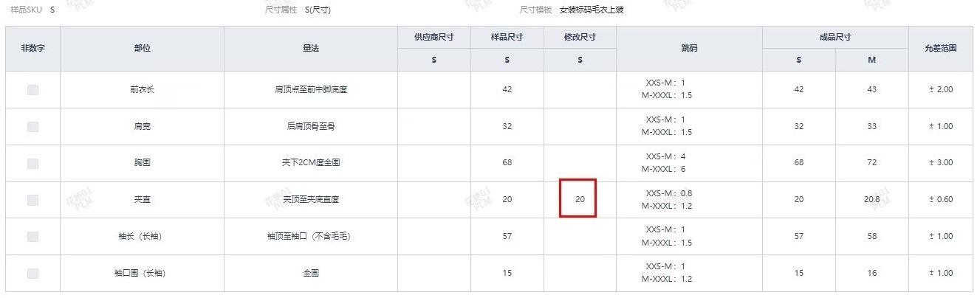Viewport: 980px width, 298px height.
Task: Click the 尺寸模板 value 女装标码毛衣上装
Action: point(592,10)
